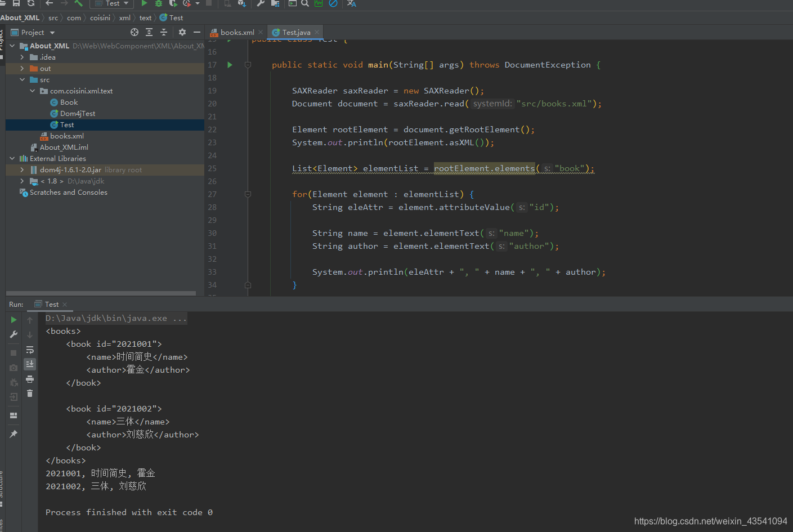Toggle soft-wrap in the Run console
The image size is (793, 532).
(30, 350)
